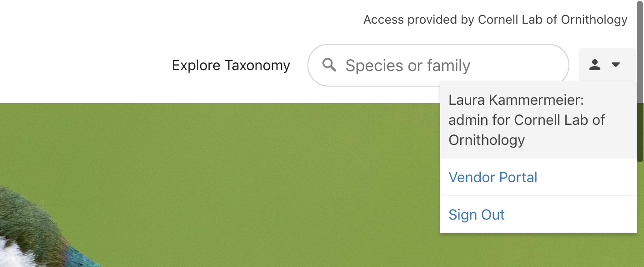Click the magnifying glass search icon

click(329, 65)
